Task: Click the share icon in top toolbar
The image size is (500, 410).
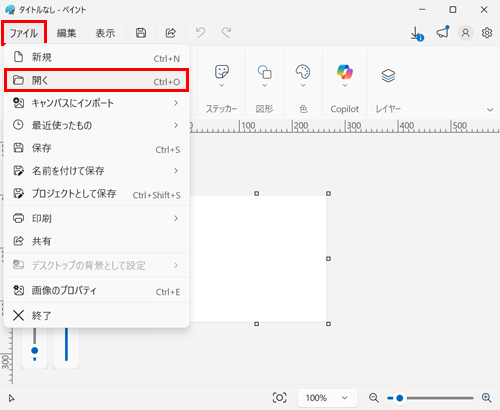Action: (171, 33)
